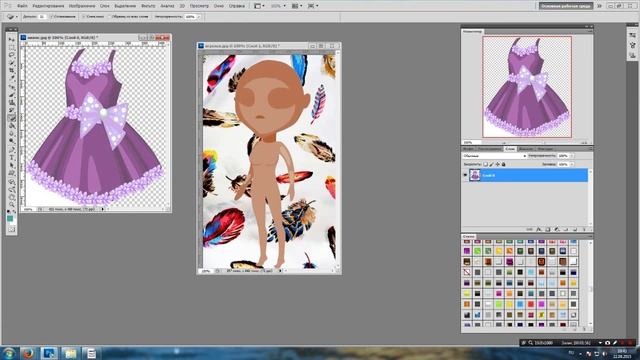Click the Допуск tolerance input field
The image size is (640, 360).
pos(42,17)
